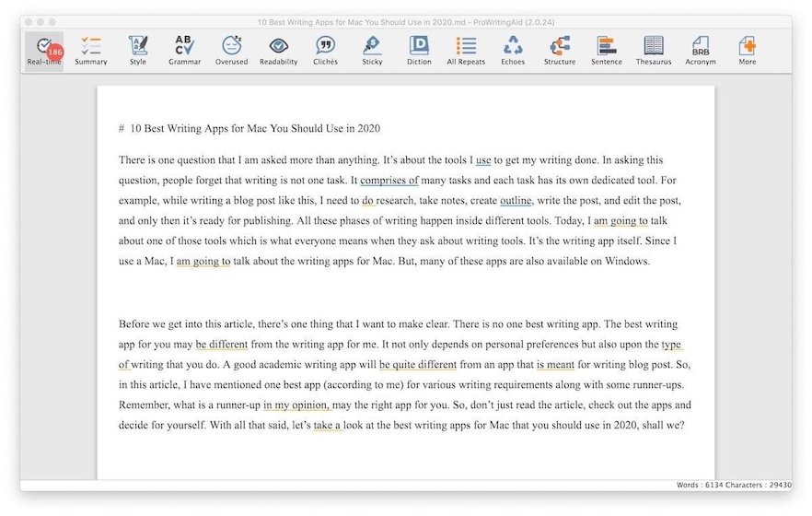Open the Thesaurus tool

[x=654, y=50]
